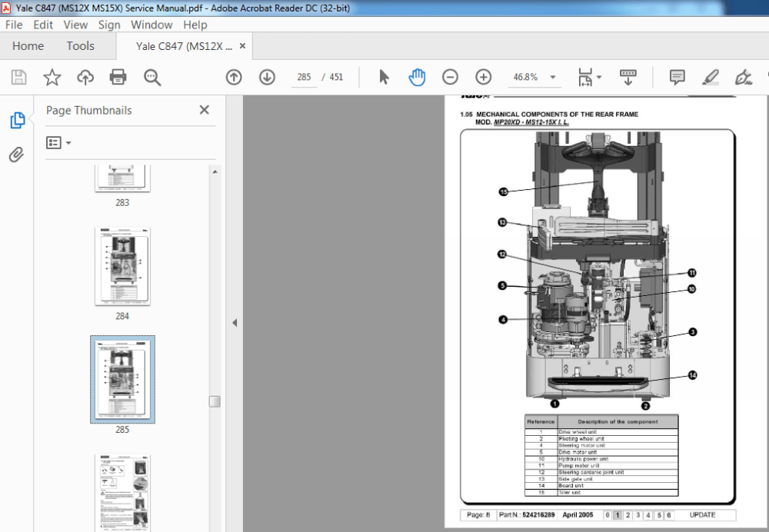Click 'Drive wheel unit' table row
The image size is (769, 532).
coord(602,432)
